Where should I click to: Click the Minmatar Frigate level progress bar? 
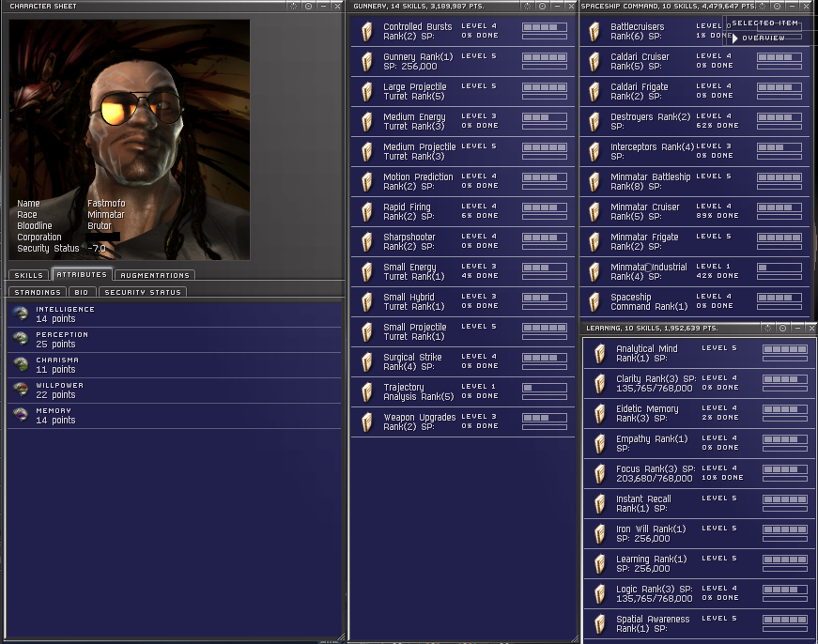779,238
